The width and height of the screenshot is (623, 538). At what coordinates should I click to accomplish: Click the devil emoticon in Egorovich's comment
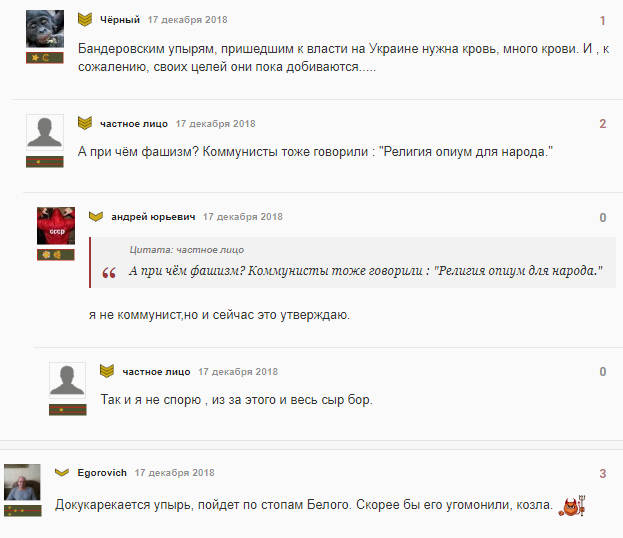pyautogui.click(x=572, y=506)
